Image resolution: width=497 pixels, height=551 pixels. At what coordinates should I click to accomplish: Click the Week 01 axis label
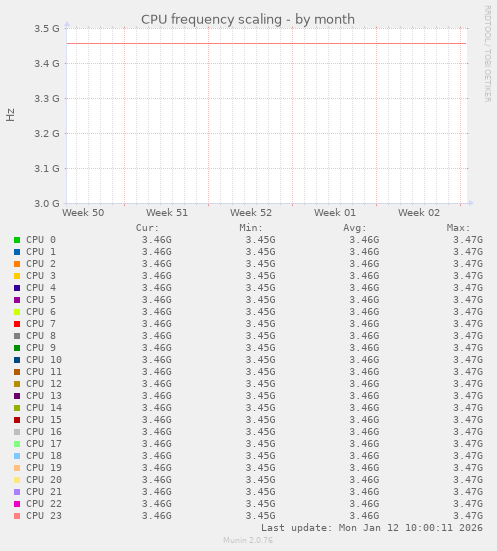(335, 213)
